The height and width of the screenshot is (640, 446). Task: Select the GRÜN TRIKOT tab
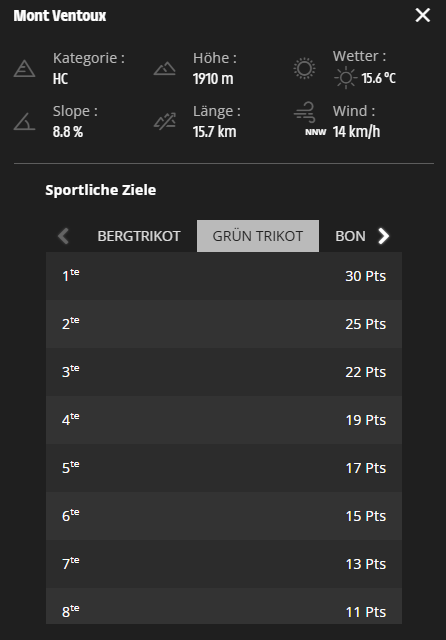pos(258,236)
